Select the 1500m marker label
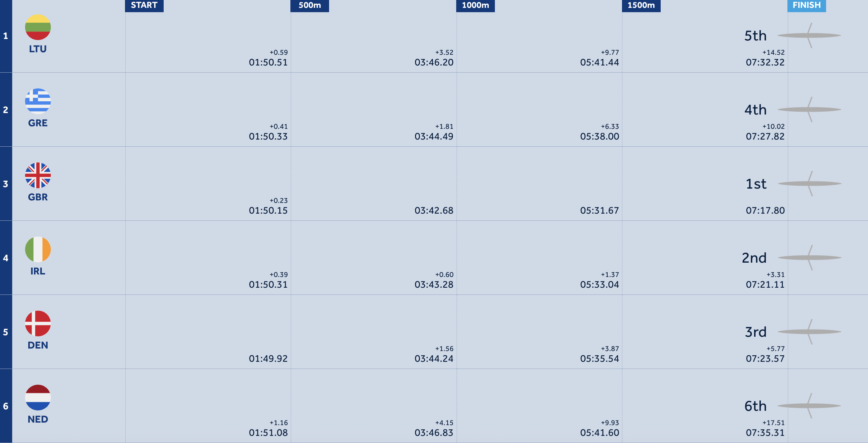Image resolution: width=868 pixels, height=443 pixels. [x=641, y=5]
